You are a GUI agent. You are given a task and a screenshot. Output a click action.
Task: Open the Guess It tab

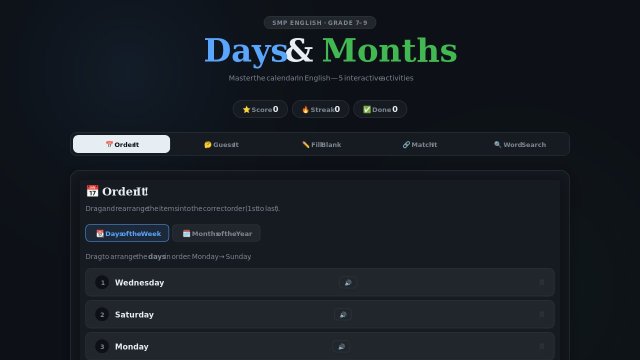click(x=221, y=144)
